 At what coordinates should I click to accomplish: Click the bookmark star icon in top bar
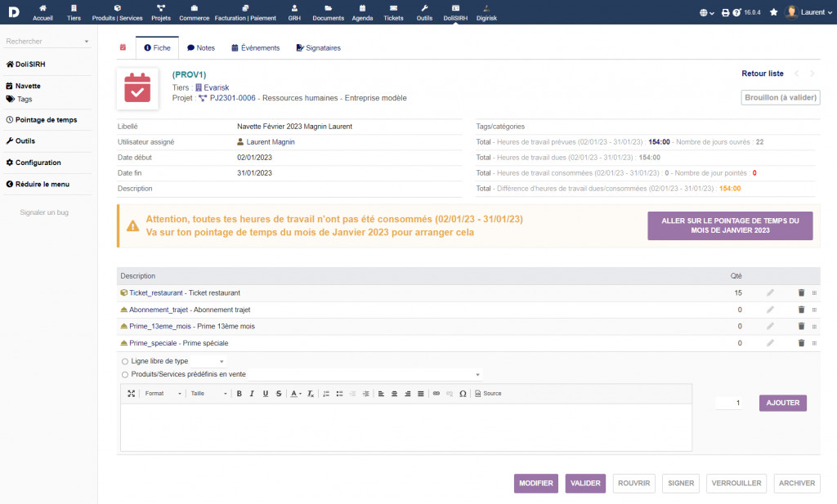[x=774, y=12]
